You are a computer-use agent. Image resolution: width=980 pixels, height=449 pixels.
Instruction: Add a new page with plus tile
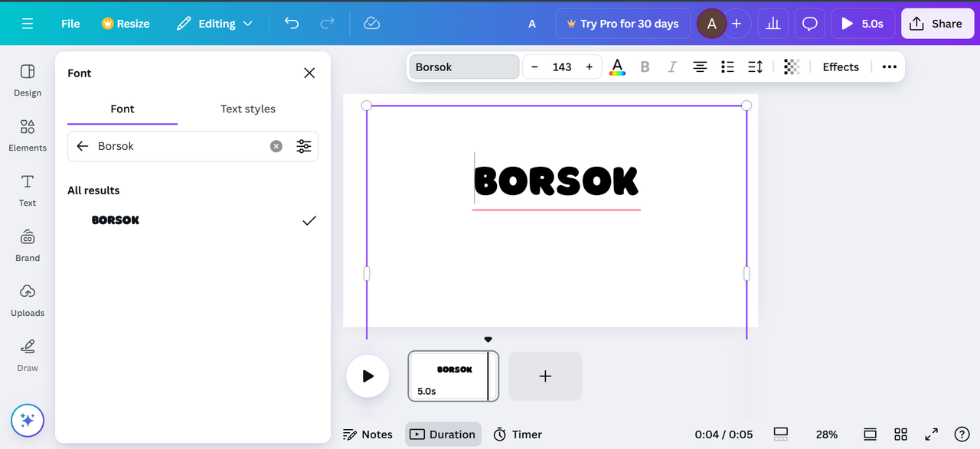[545, 376]
